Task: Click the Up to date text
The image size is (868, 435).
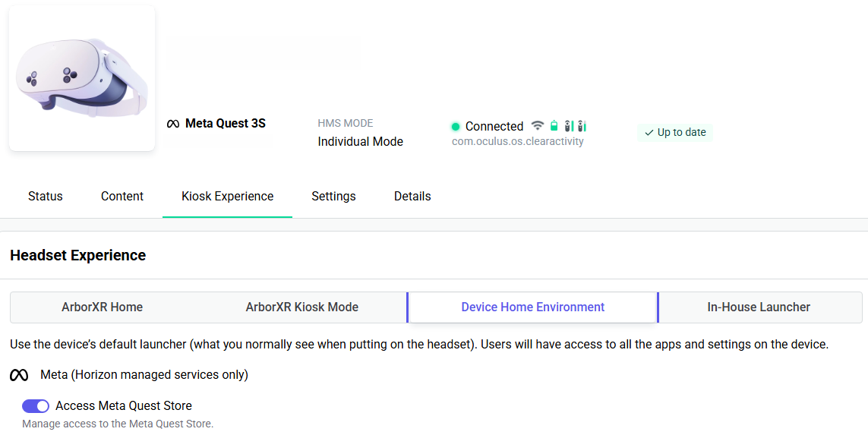Action: click(x=681, y=133)
